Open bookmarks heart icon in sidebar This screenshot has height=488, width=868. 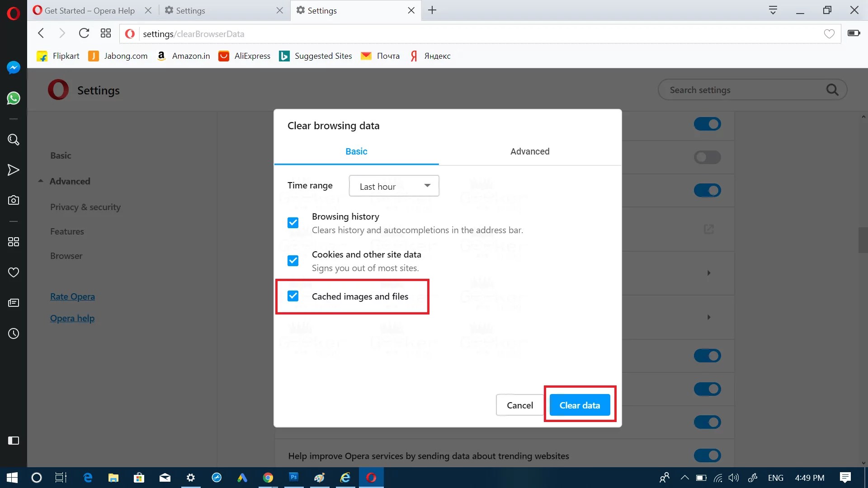14,272
